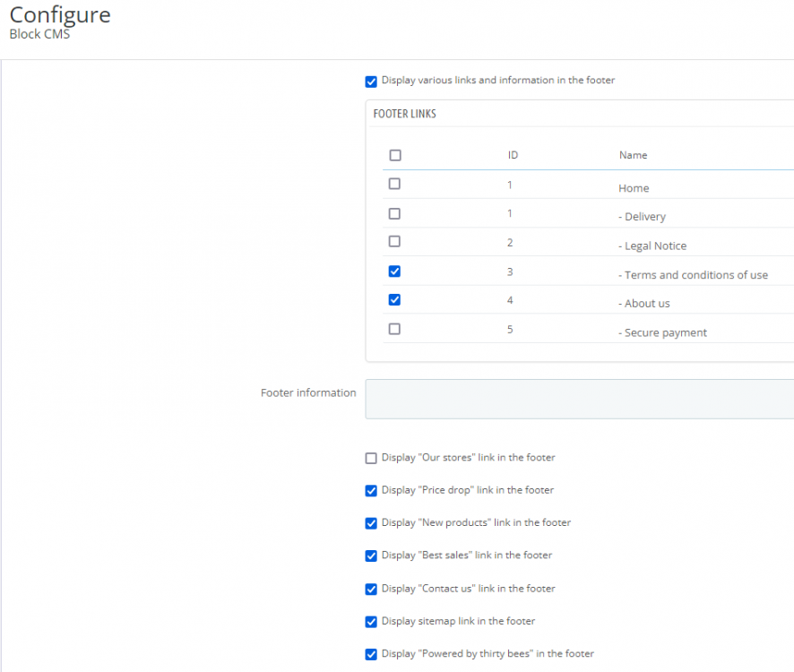Click the Footer information field label
This screenshot has width=794, height=672.
click(x=308, y=392)
